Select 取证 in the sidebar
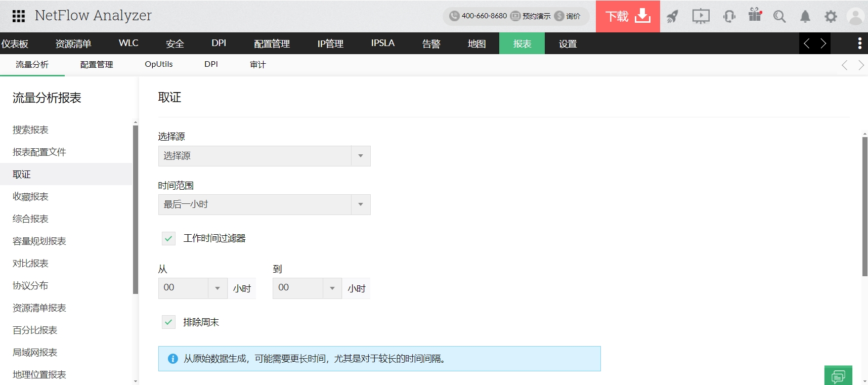The width and height of the screenshot is (868, 385). [x=66, y=174]
